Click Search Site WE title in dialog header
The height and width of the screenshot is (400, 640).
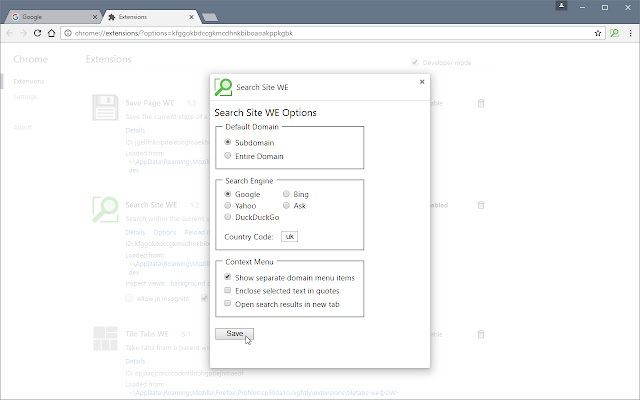pos(262,87)
